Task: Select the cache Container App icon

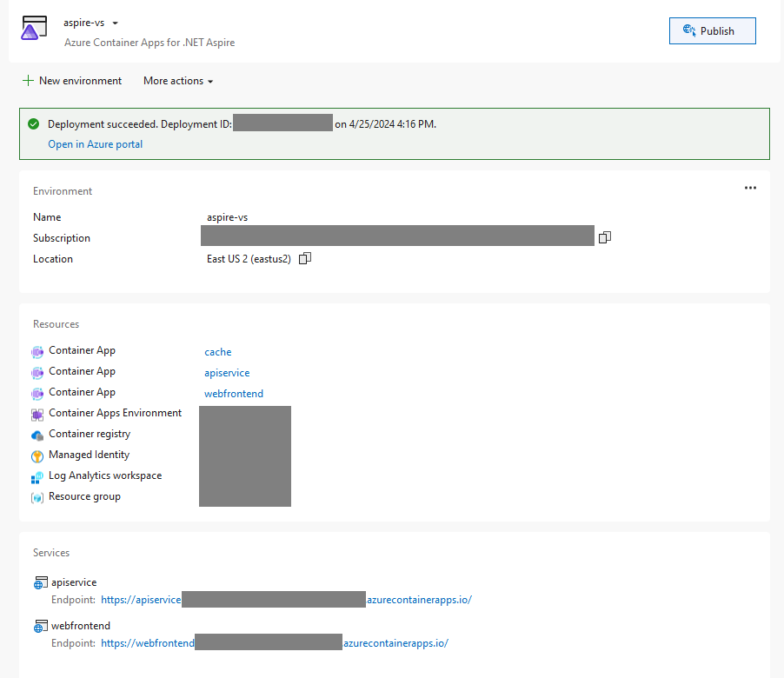Action: pos(37,350)
